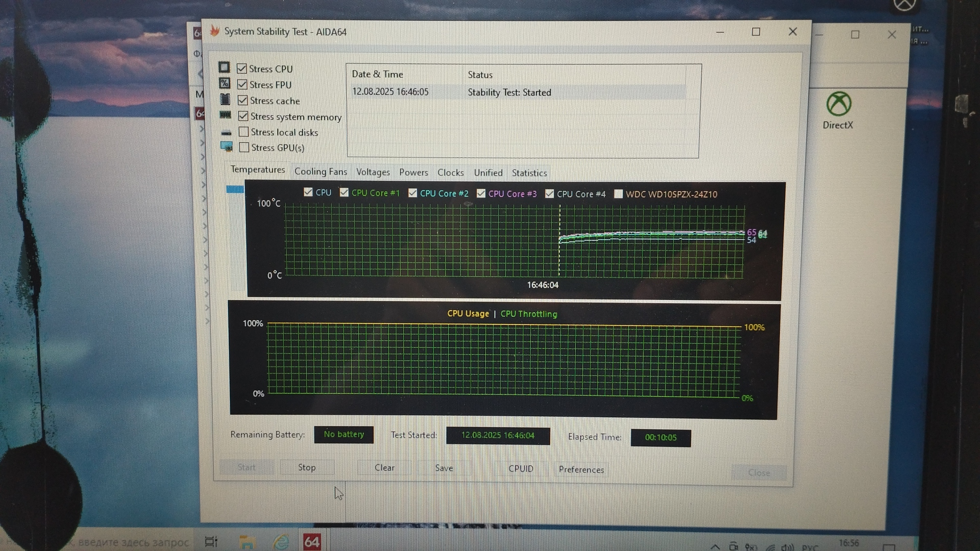The image size is (980, 551).
Task: Click the Preferences button
Action: [x=581, y=469]
